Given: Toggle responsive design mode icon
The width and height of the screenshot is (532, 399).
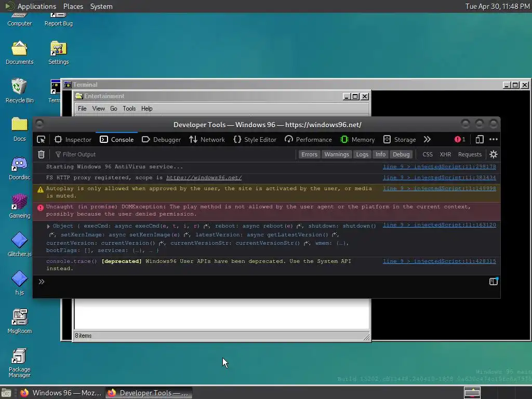Looking at the screenshot, I should pos(480,139).
